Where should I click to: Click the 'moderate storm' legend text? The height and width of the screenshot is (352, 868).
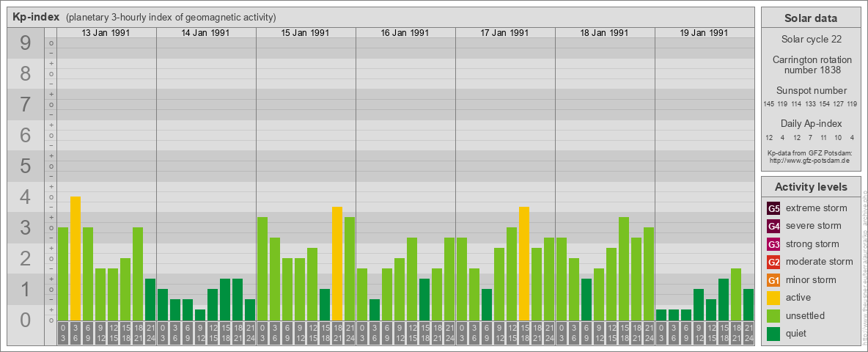820,262
